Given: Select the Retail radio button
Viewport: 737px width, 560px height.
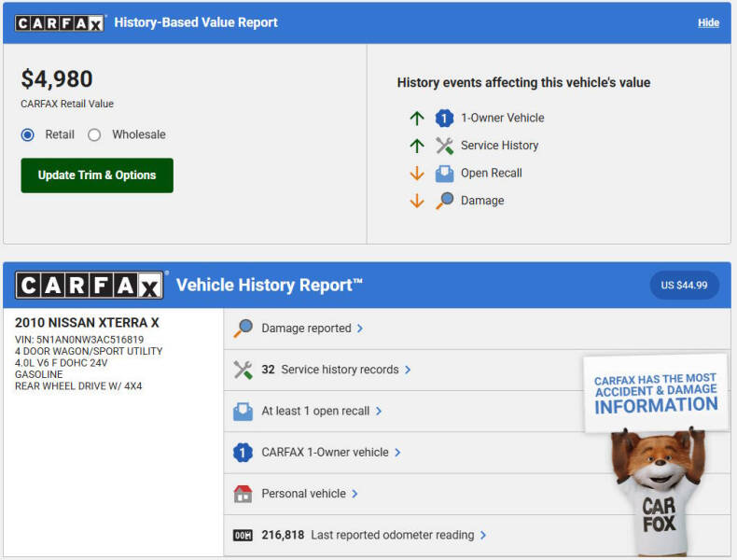Looking at the screenshot, I should (28, 135).
